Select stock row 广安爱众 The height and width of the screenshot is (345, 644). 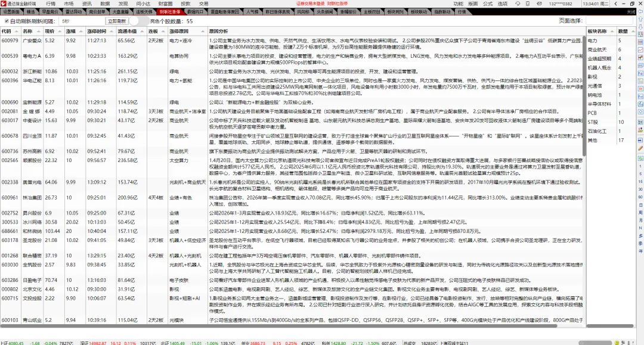coord(292,44)
